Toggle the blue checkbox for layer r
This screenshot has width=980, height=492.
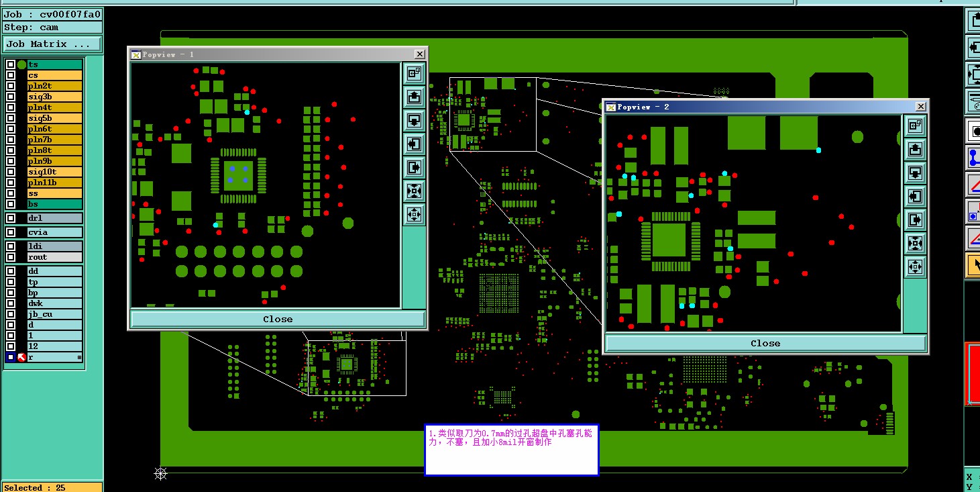coord(11,357)
